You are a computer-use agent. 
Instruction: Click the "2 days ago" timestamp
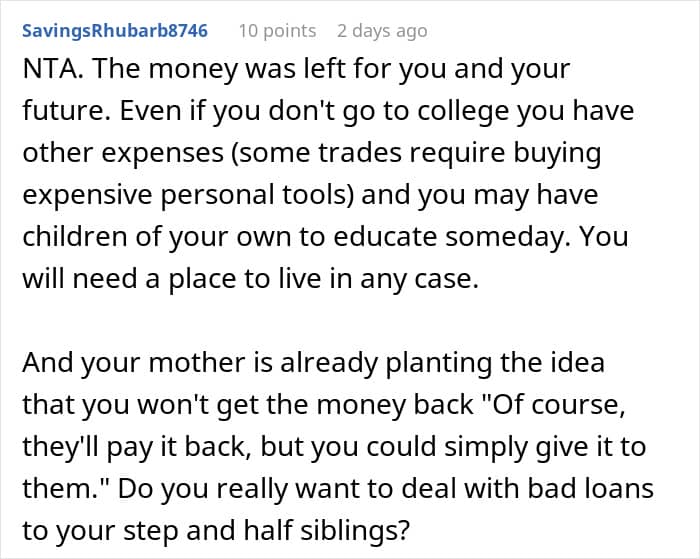[x=382, y=31]
